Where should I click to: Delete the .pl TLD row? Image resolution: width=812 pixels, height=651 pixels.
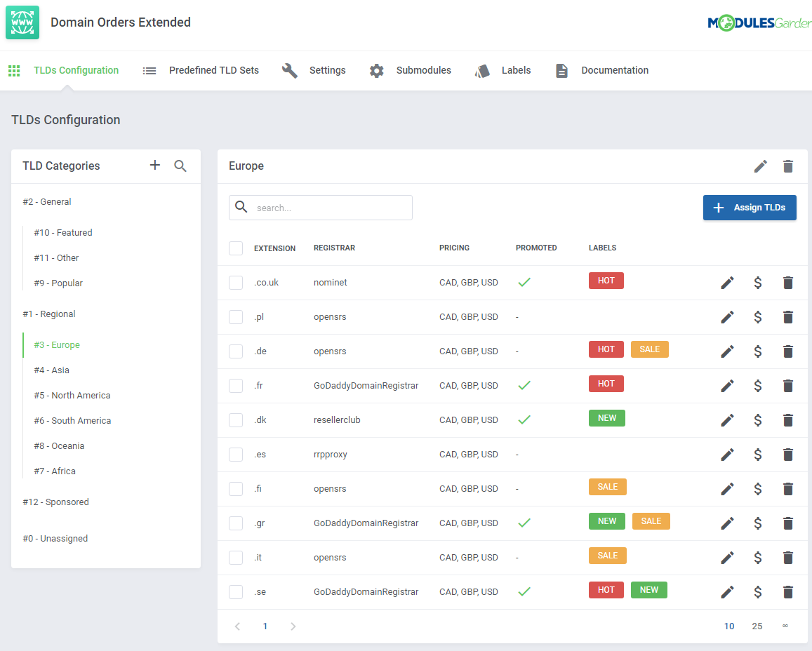(787, 316)
